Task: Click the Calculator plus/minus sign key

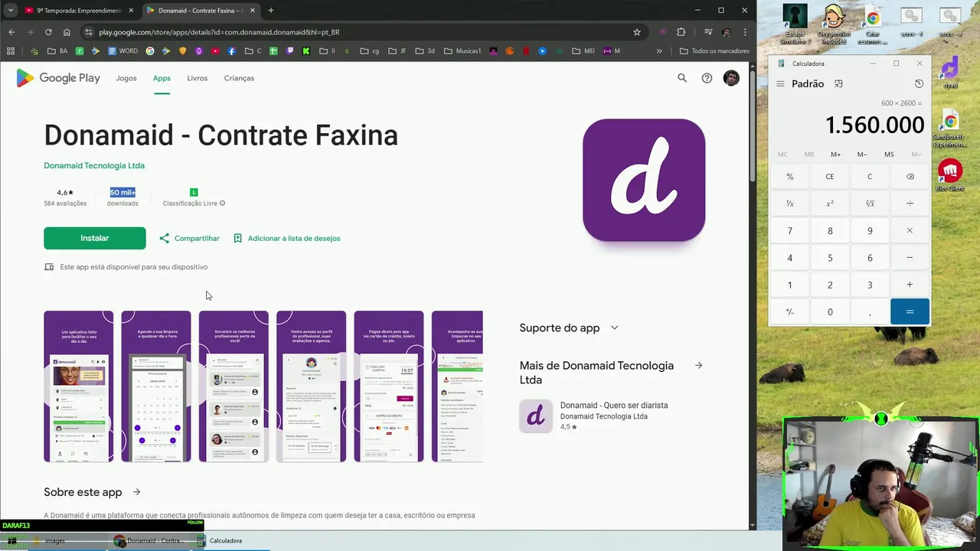Action: coord(790,312)
